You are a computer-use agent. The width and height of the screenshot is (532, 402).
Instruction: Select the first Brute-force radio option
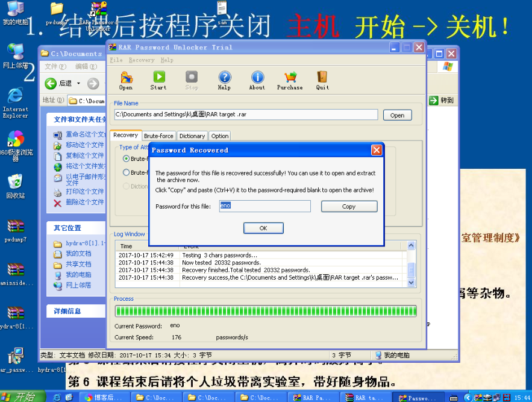(126, 159)
